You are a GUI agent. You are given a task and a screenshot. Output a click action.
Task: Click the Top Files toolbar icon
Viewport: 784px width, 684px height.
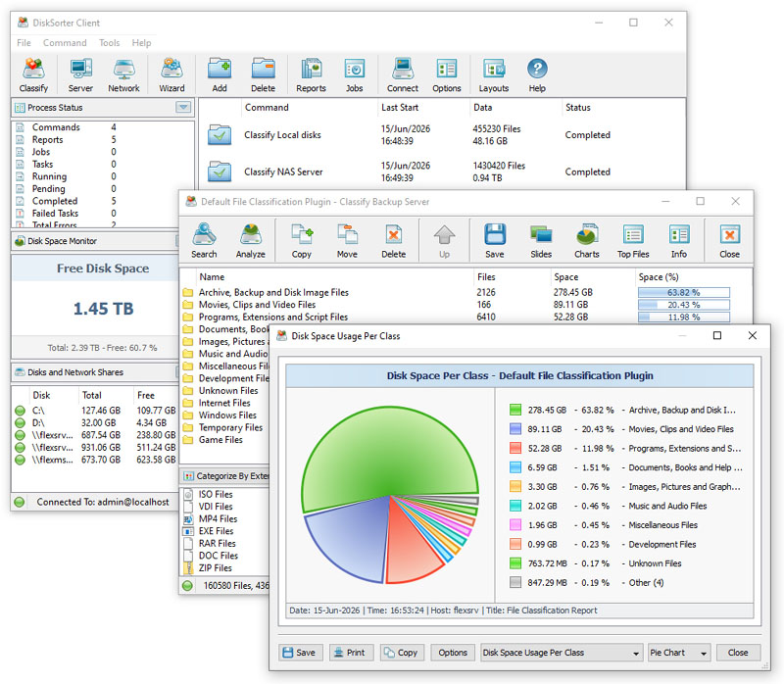[633, 241]
